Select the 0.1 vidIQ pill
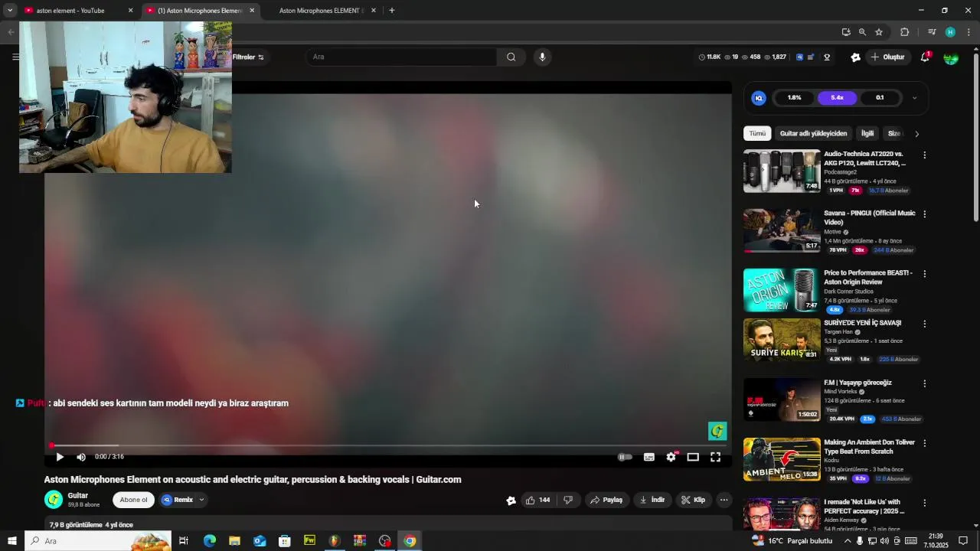 point(880,98)
